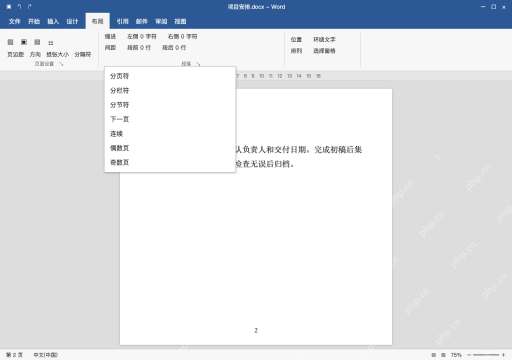Click the 右侧 0 字符 indent field

tap(183, 36)
